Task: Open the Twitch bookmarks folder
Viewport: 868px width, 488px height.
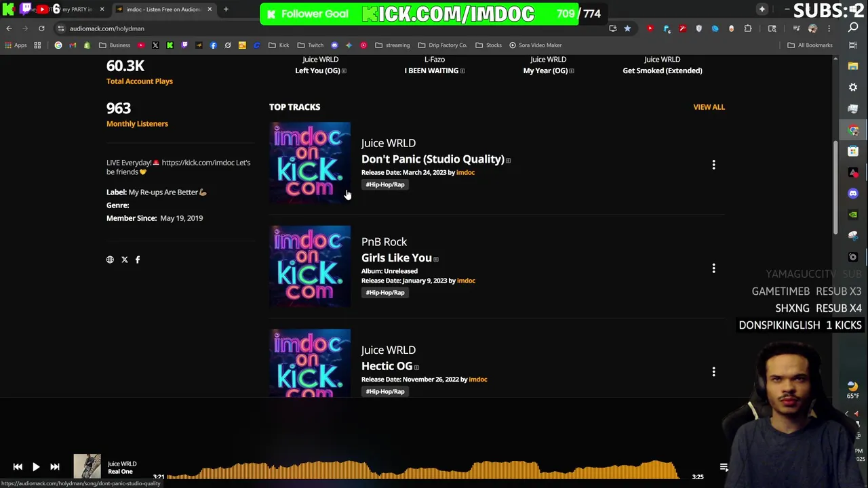Action: coord(311,45)
